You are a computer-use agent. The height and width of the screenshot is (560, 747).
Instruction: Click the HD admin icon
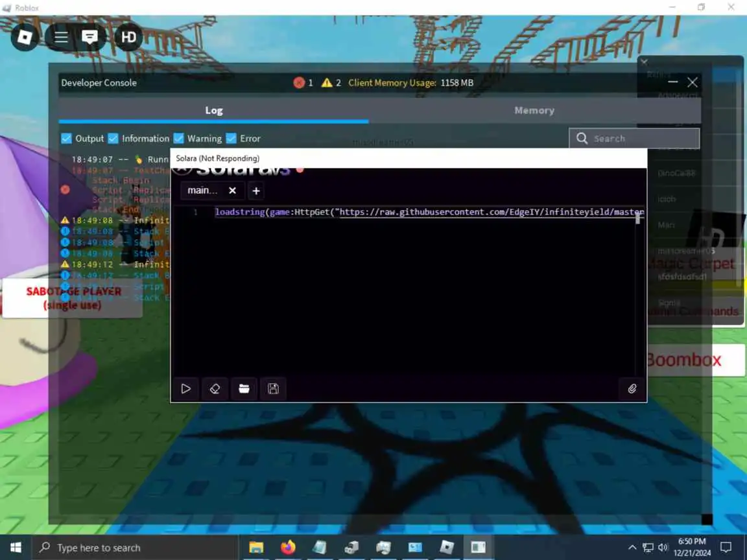click(x=128, y=37)
